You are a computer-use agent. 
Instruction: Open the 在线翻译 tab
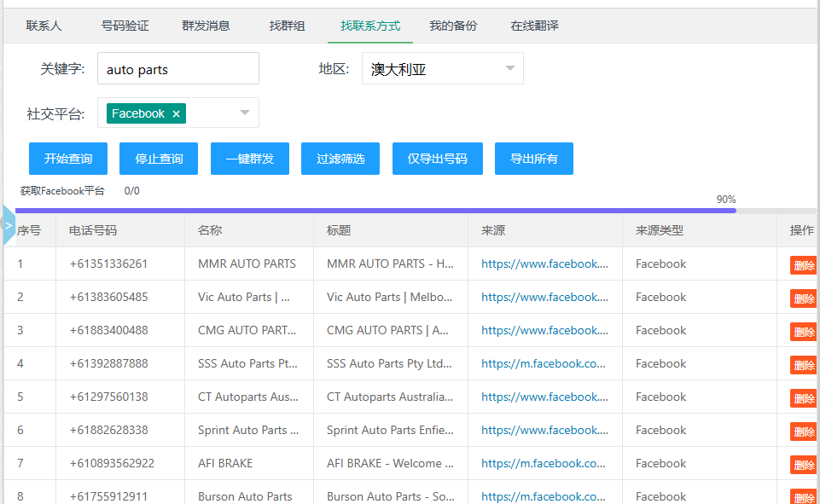534,26
